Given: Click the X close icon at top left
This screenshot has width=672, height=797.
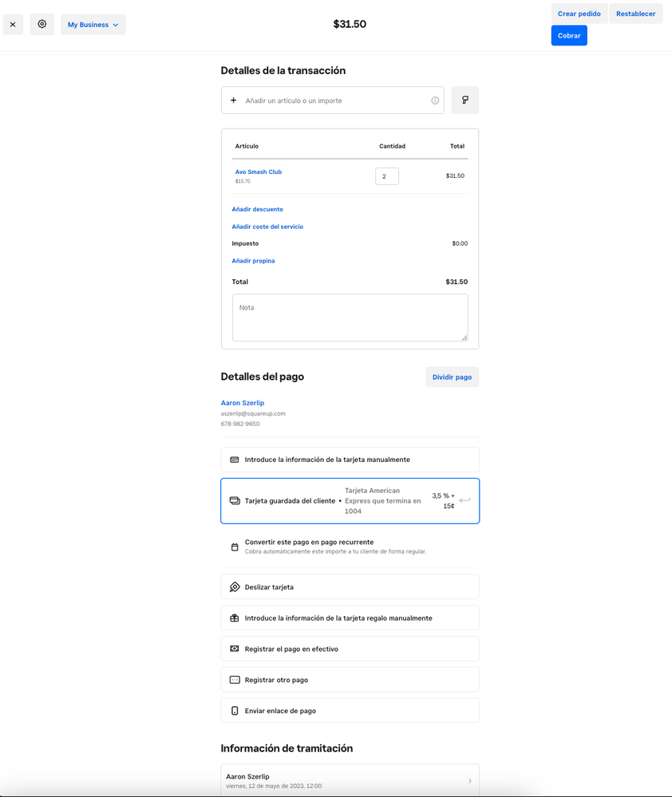Looking at the screenshot, I should (x=13, y=25).
